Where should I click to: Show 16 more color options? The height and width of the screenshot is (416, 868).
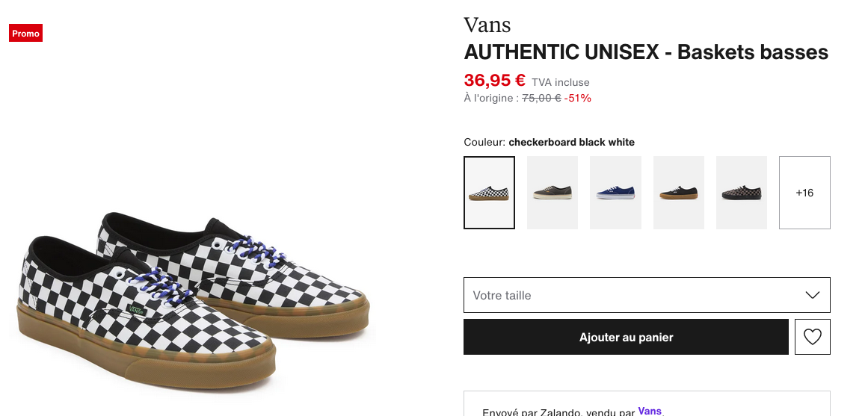point(804,193)
